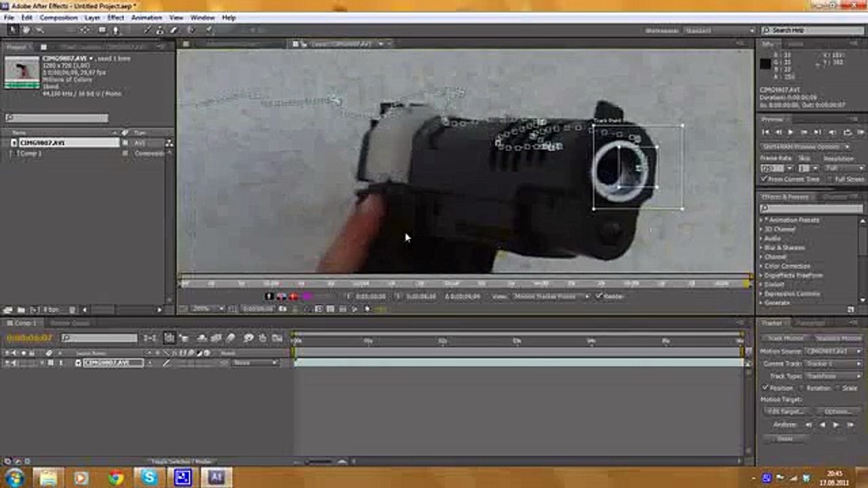The width and height of the screenshot is (868, 488).
Task: Create a new composition from Project panel
Action: (35, 310)
